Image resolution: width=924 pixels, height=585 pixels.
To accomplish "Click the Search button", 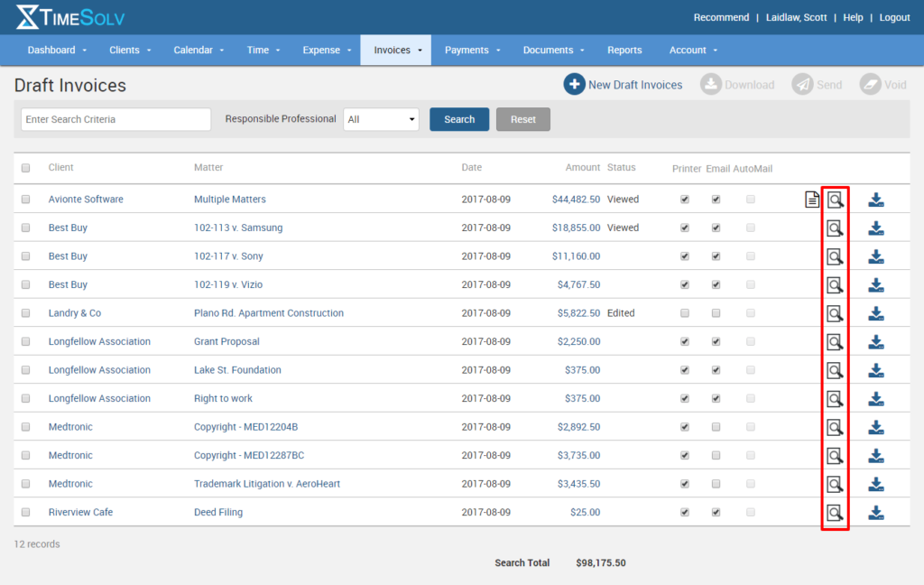I will [x=459, y=118].
